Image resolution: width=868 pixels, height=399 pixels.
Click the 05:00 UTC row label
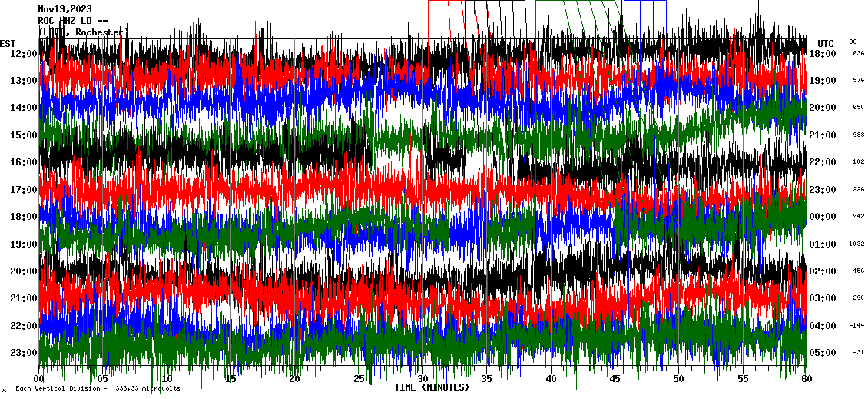pos(823,353)
